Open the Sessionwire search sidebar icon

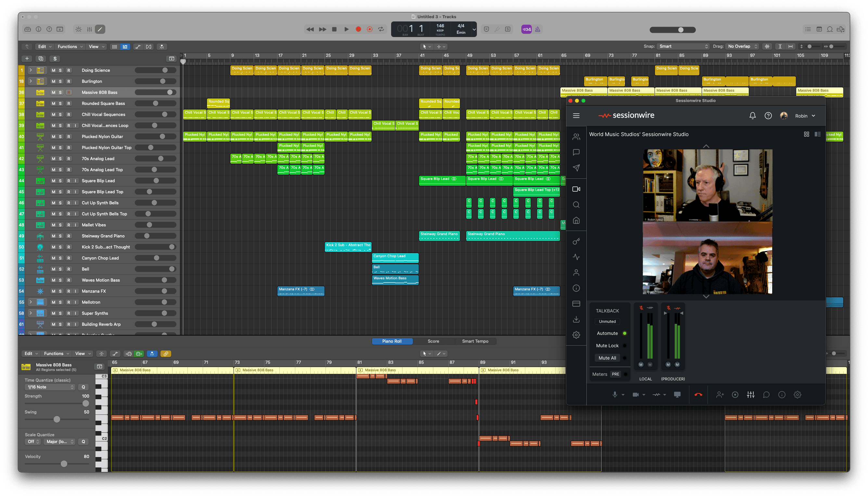click(x=576, y=205)
